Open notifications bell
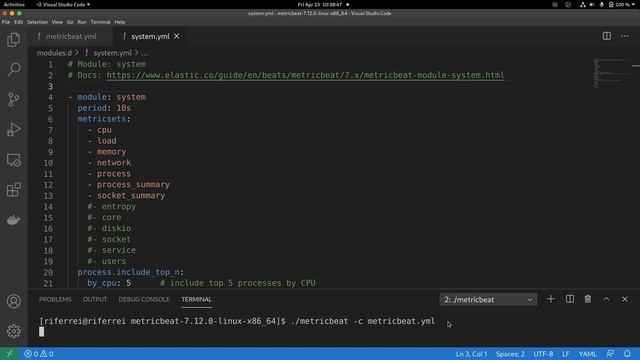Screen dimensions: 640x360 tap(627, 354)
